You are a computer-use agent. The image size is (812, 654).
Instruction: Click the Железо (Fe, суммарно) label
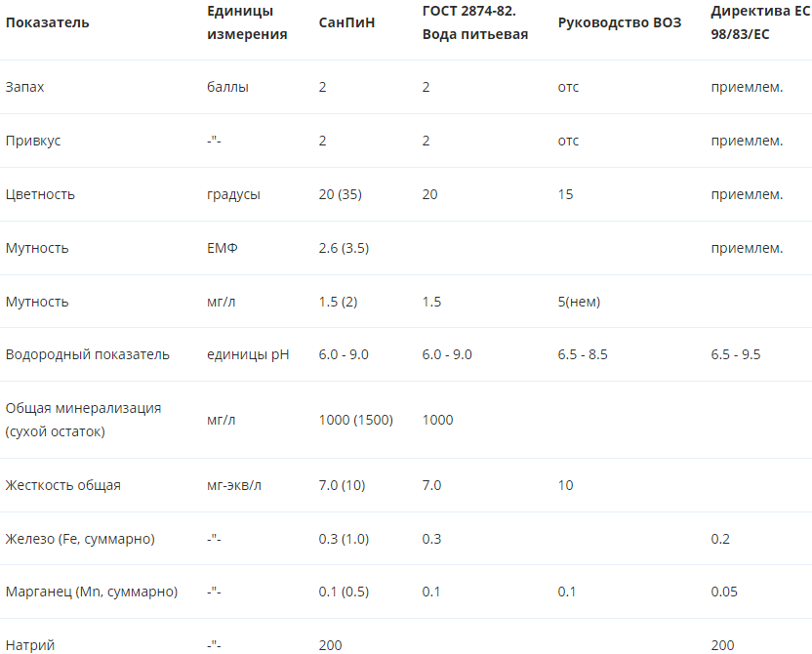[80, 539]
